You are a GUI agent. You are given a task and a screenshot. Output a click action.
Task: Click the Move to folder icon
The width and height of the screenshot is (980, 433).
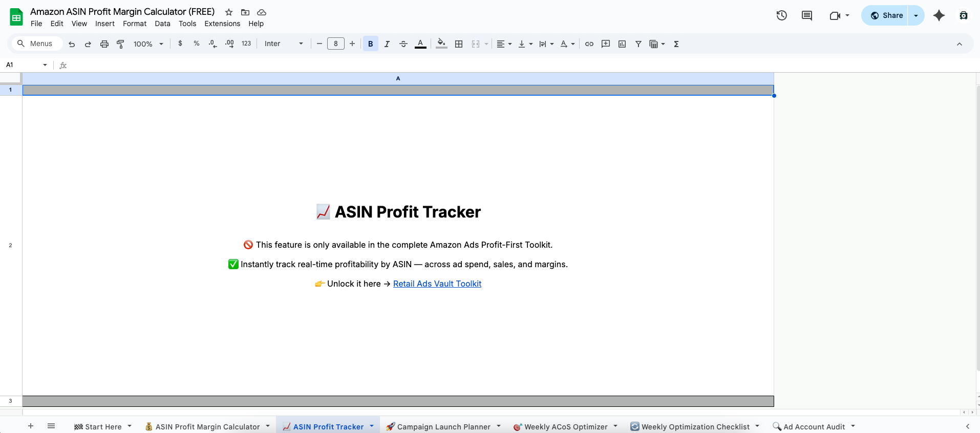pos(245,12)
